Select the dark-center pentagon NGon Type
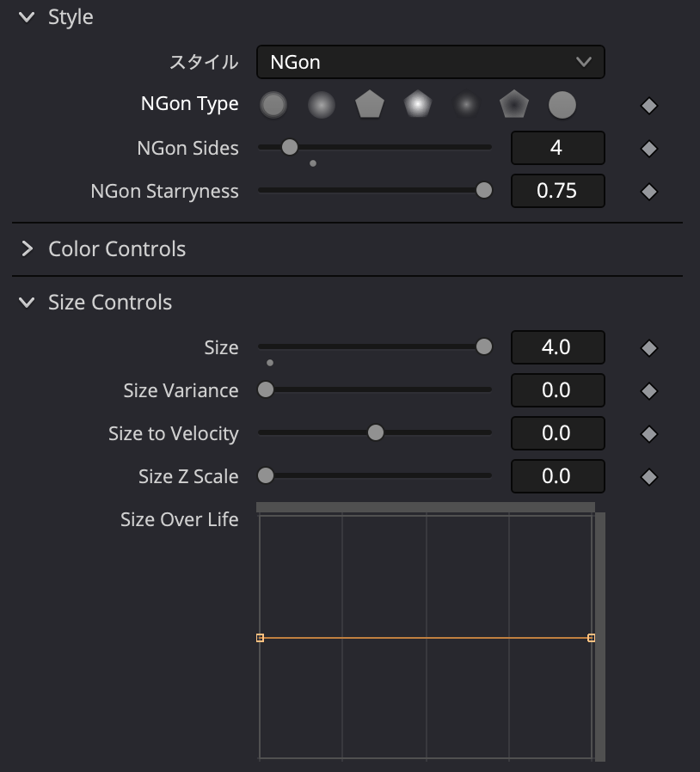This screenshot has width=700, height=772. (x=513, y=105)
